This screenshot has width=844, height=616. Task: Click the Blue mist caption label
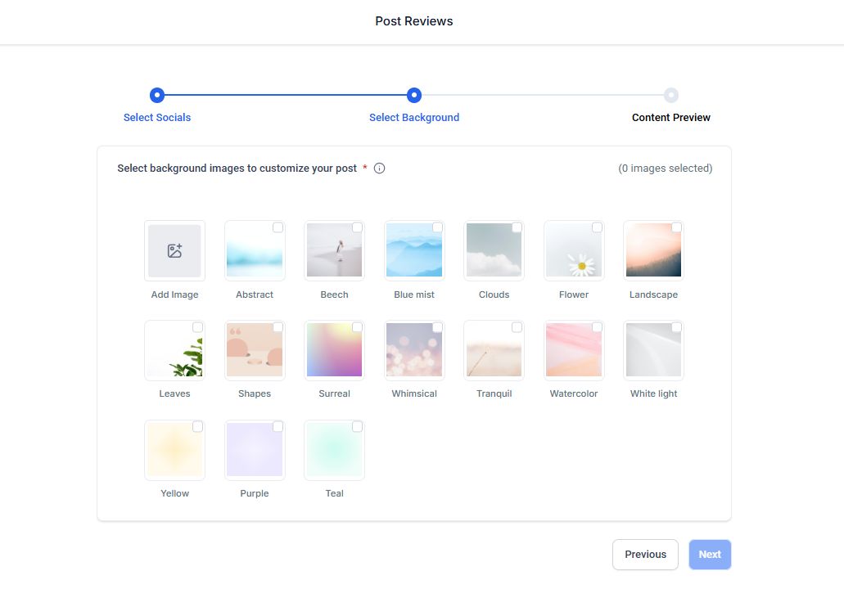point(414,295)
